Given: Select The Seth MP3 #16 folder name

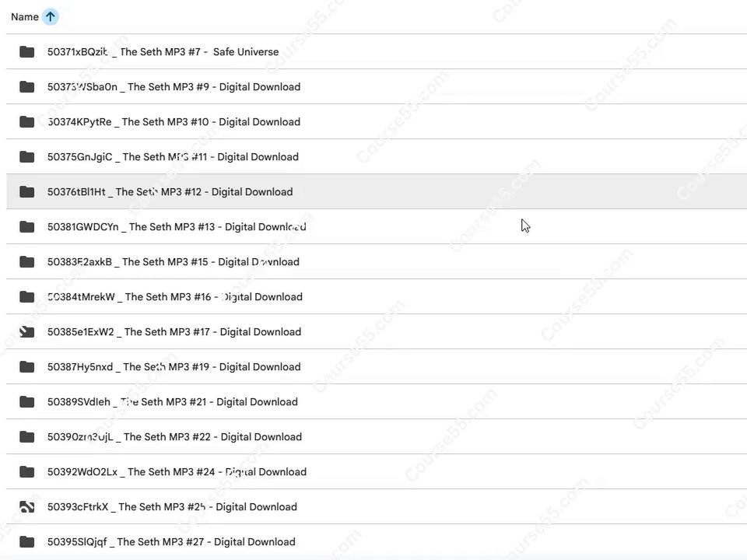Looking at the screenshot, I should [175, 296].
